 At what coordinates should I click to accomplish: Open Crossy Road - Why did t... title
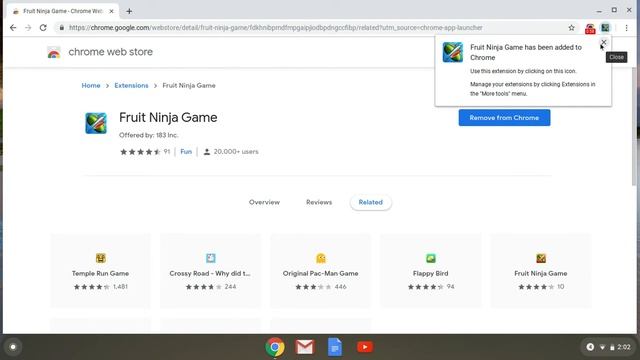pyautogui.click(x=210, y=273)
